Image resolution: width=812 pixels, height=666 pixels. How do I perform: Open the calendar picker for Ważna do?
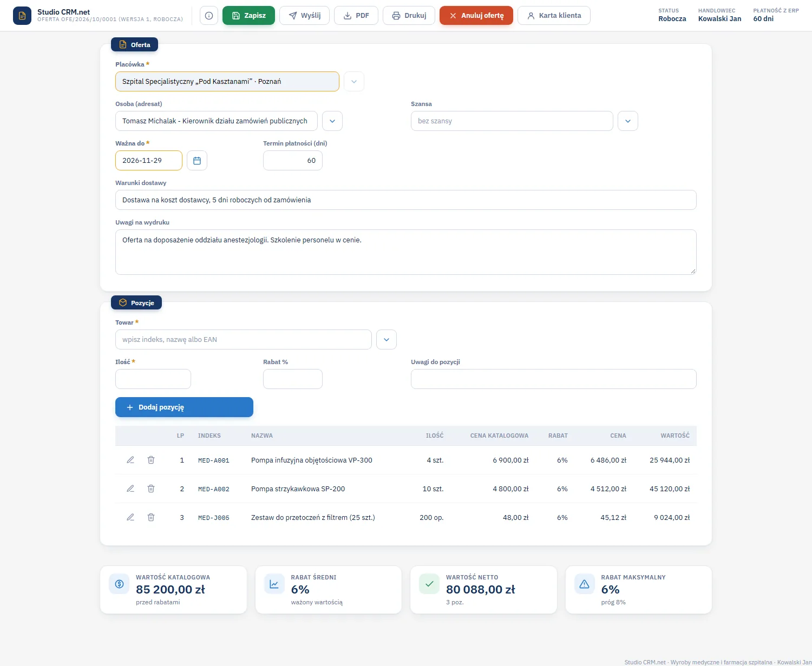[x=197, y=161]
